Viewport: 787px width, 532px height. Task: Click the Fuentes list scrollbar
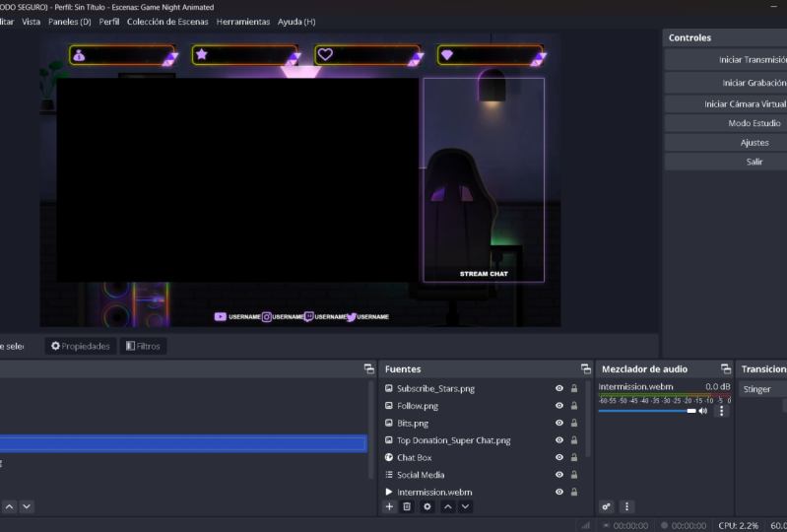588,419
